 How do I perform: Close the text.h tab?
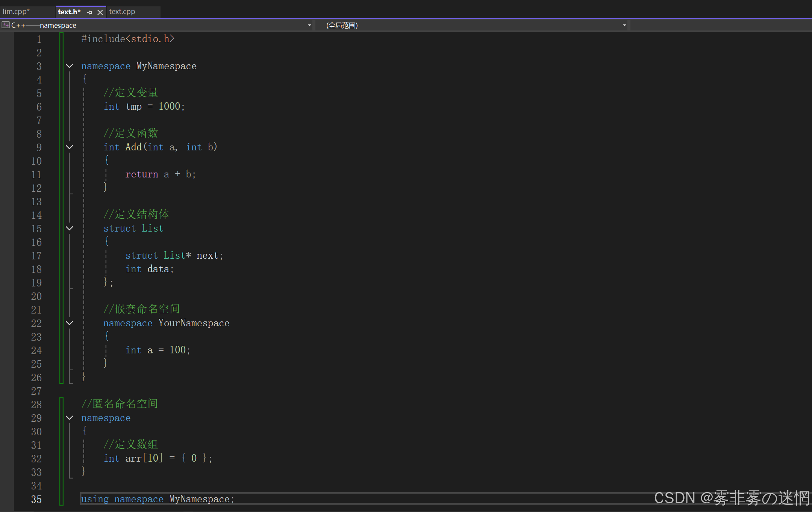point(100,12)
